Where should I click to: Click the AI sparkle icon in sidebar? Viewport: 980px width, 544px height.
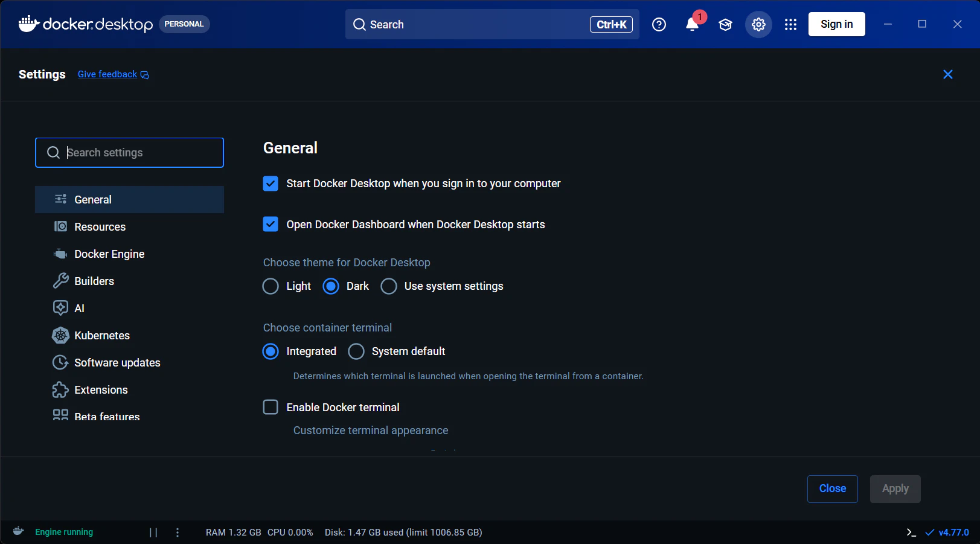coord(60,308)
